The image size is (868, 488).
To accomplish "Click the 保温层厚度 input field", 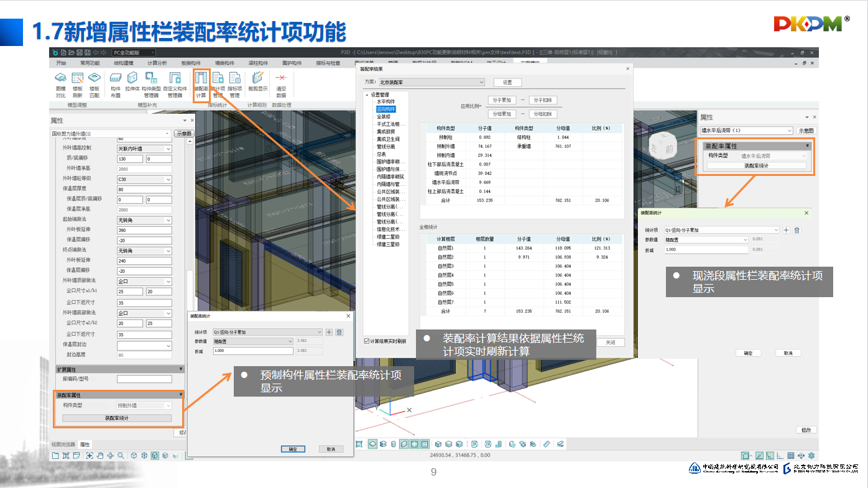I will (x=144, y=190).
